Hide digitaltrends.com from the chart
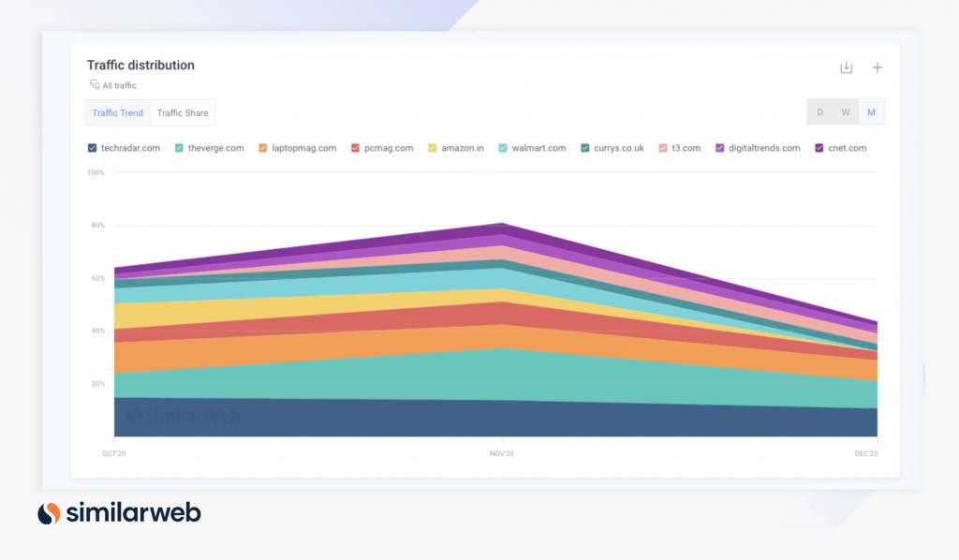 tap(720, 148)
